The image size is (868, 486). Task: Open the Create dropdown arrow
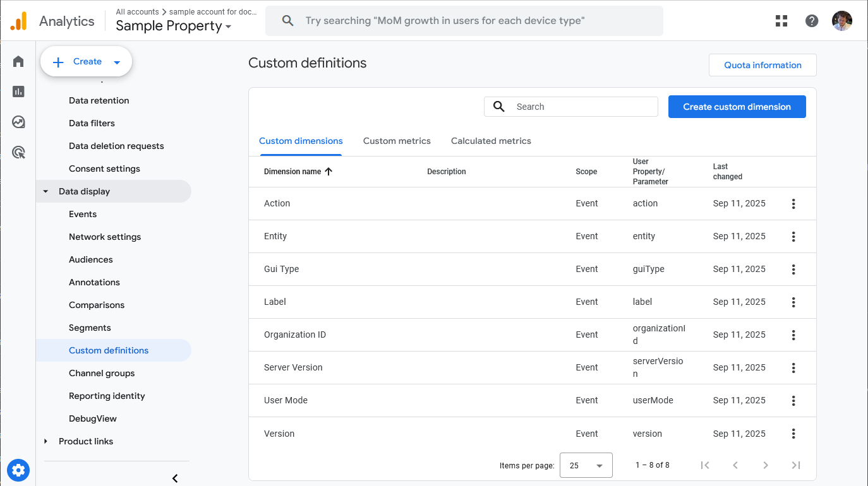[117, 62]
